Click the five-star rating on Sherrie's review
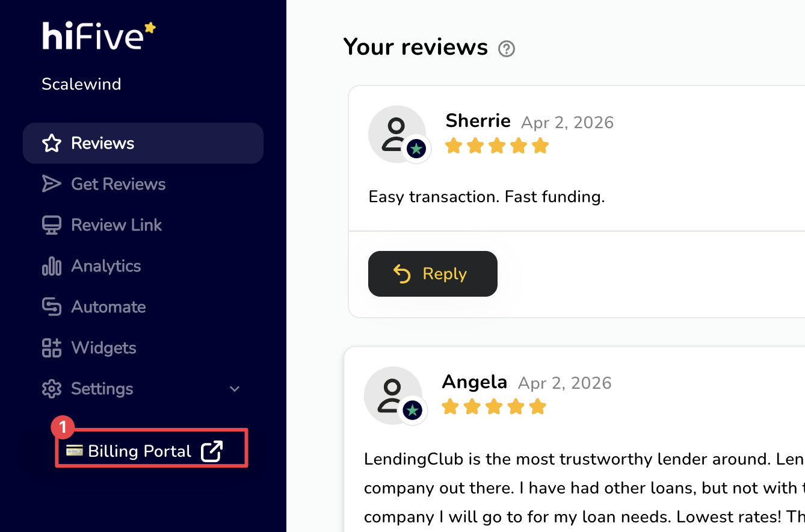805x532 pixels. click(x=497, y=146)
